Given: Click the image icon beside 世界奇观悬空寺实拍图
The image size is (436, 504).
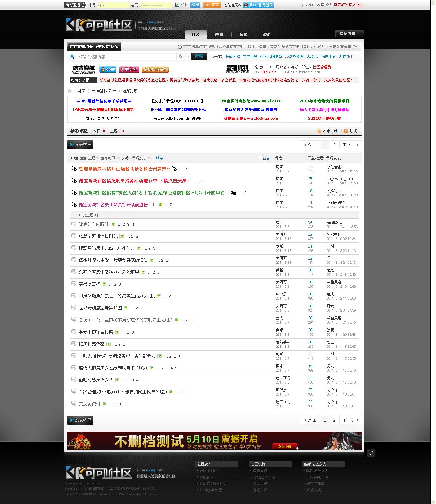Looking at the screenshot, I should [x=126, y=308].
